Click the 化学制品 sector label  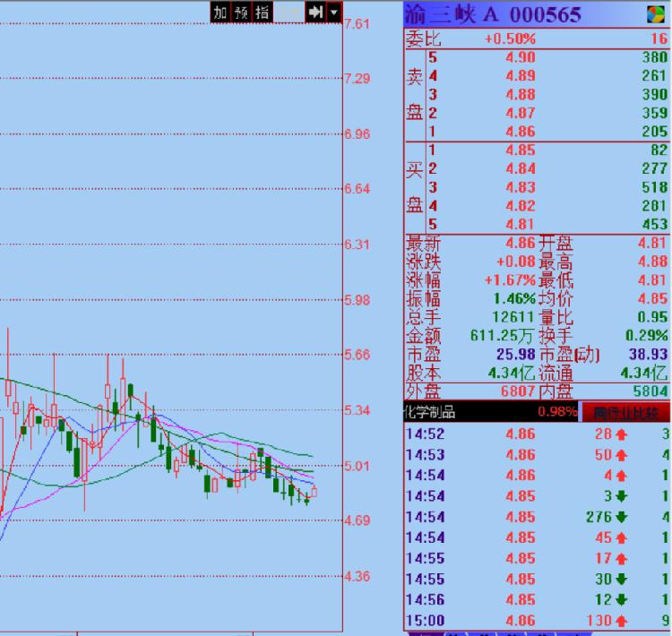coord(431,413)
